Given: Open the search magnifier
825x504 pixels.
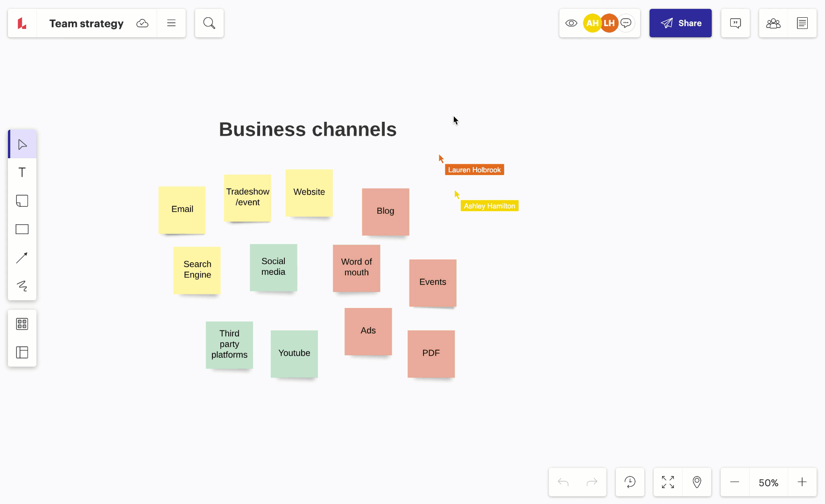Looking at the screenshot, I should (209, 23).
